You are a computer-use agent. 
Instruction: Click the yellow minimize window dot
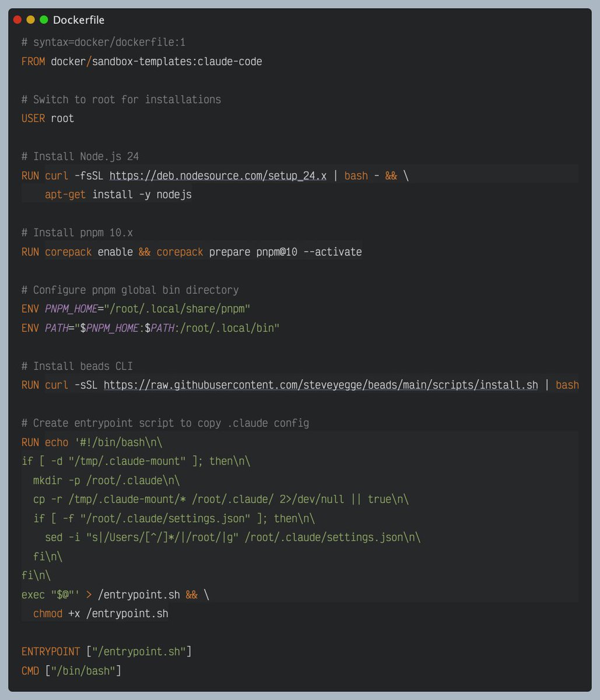pyautogui.click(x=30, y=20)
